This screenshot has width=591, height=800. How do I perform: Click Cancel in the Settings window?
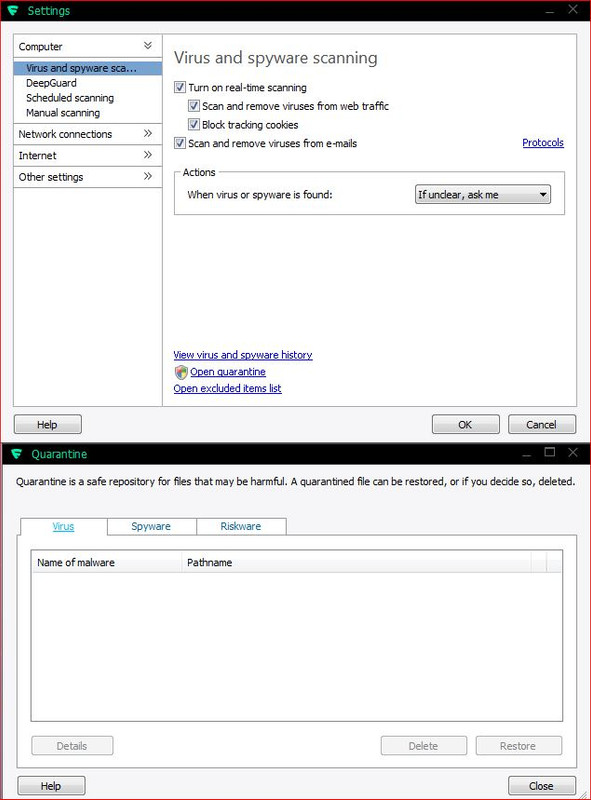click(541, 424)
